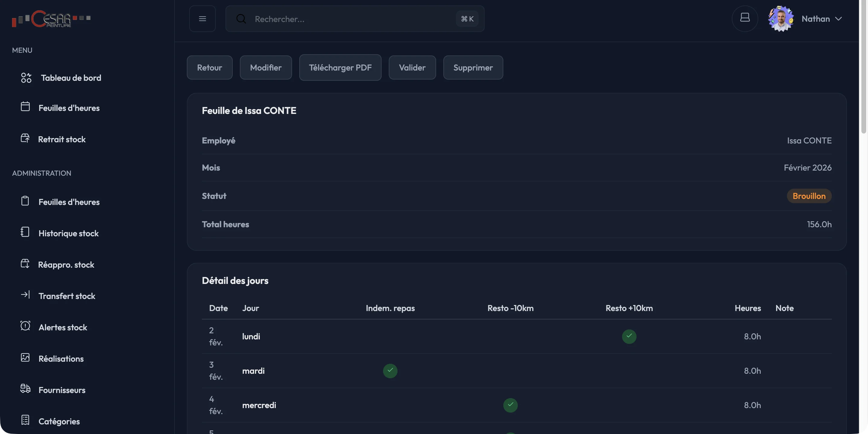Expand the Nathan user menu chevron
This screenshot has width=868, height=434.
(x=839, y=19)
